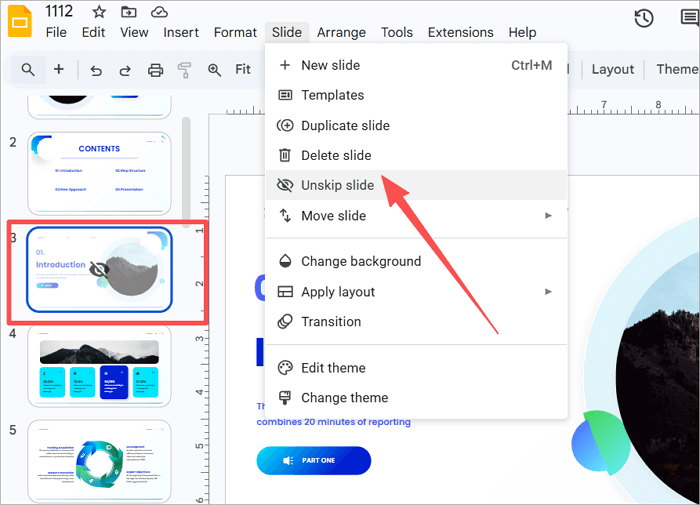Open the comments icon
700x505 pixels.
click(x=690, y=18)
